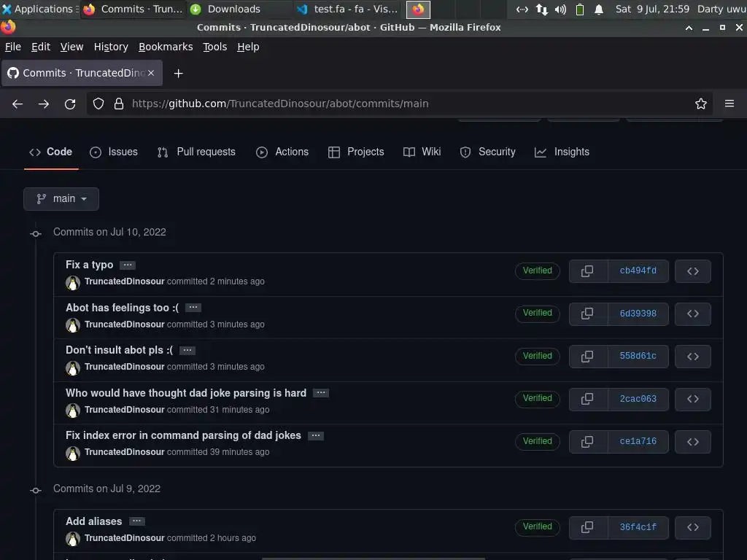This screenshot has height=560, width=747.
Task: Expand 'Add aliases' commit description
Action: (x=136, y=521)
